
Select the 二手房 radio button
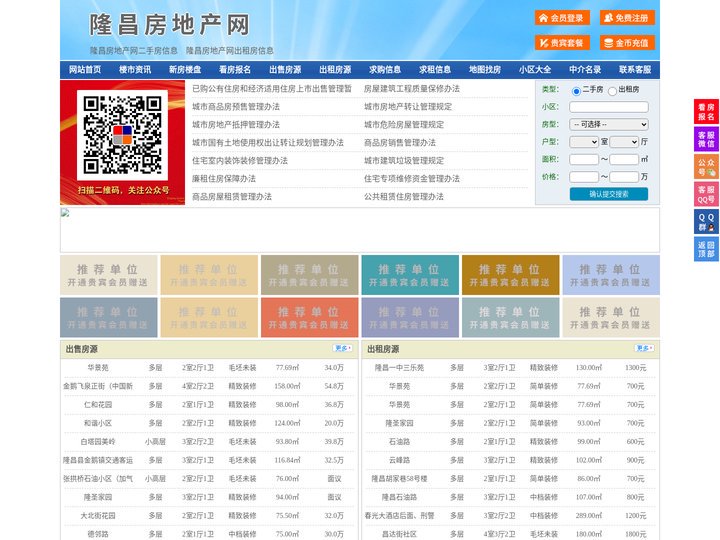[x=576, y=91]
